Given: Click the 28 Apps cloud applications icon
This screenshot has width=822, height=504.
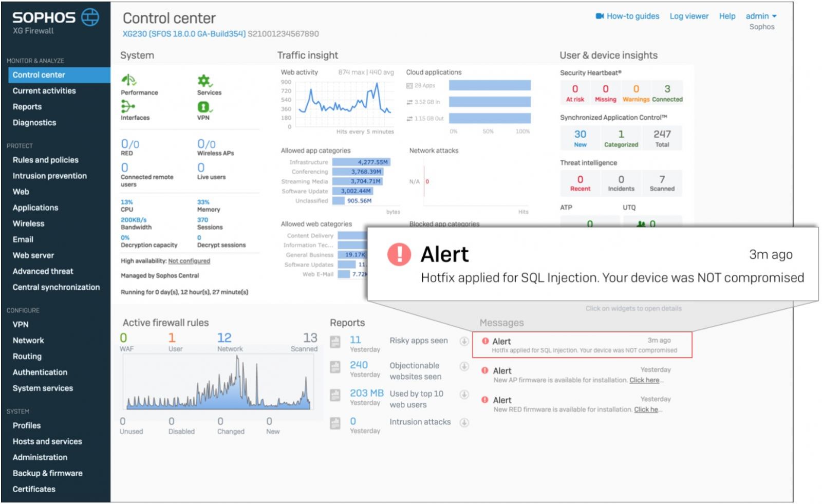Looking at the screenshot, I should tap(409, 86).
